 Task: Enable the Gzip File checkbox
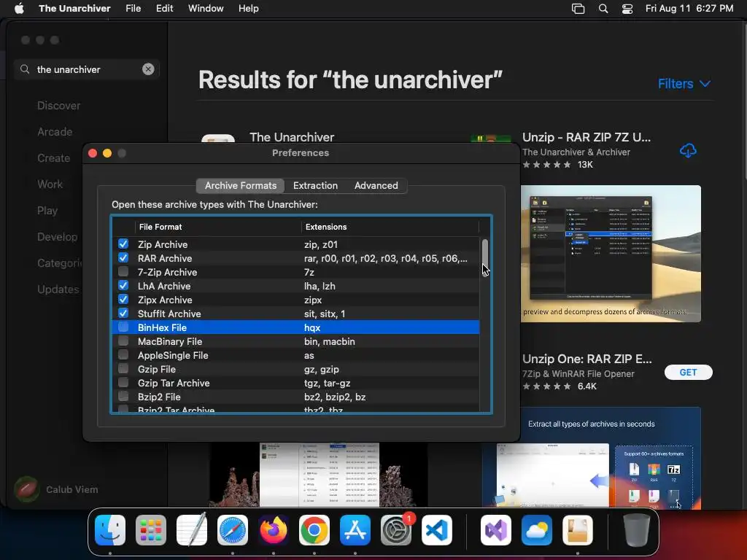coord(123,368)
